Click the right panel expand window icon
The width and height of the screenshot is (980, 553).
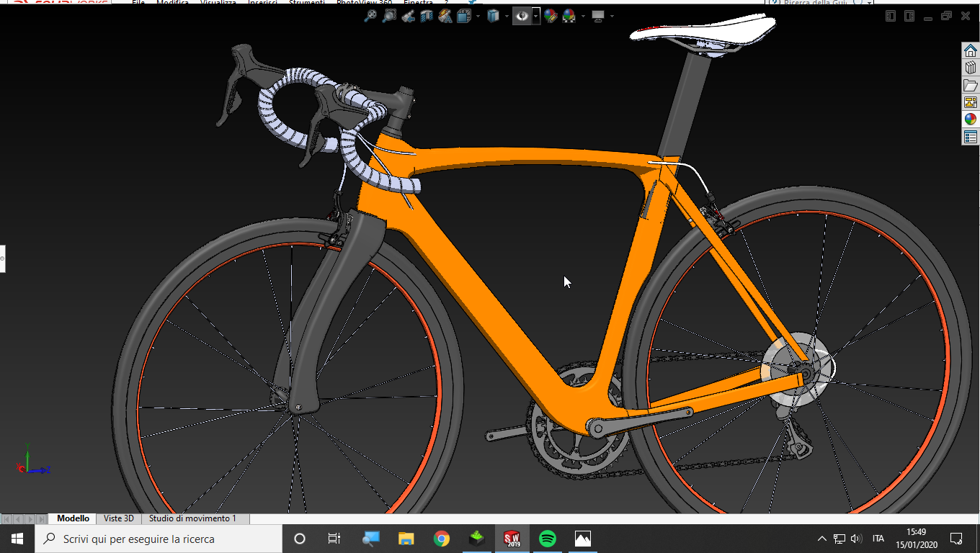coord(909,16)
